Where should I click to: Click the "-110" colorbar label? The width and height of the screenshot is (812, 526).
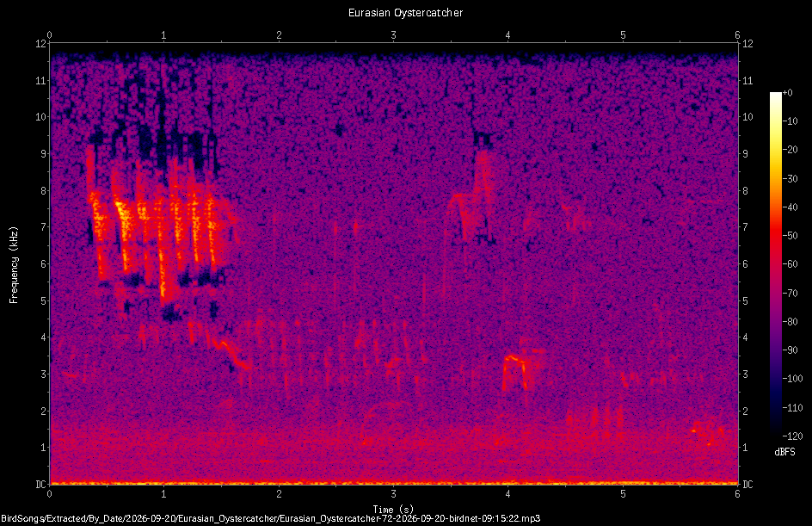(792, 408)
